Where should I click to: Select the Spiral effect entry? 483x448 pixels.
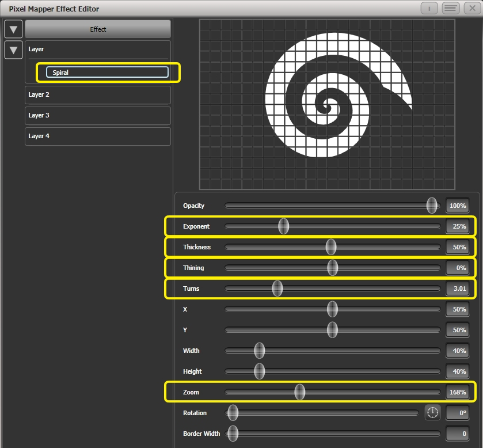107,72
